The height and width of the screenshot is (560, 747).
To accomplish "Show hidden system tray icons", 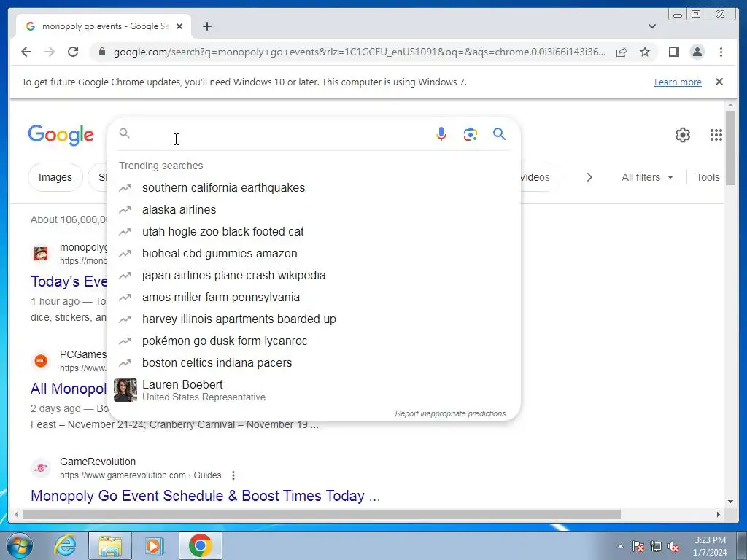I will click(x=620, y=546).
